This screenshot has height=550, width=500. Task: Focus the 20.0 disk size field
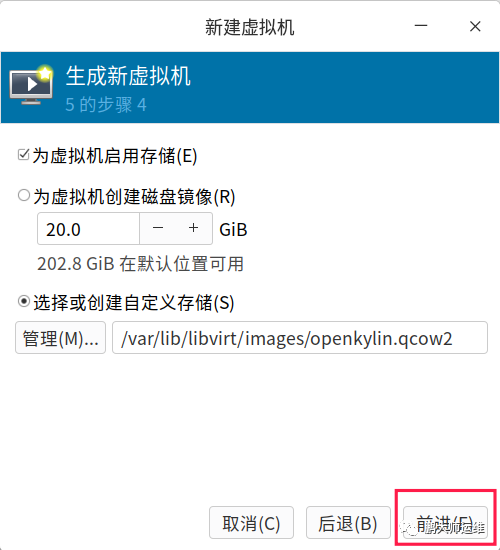click(x=88, y=228)
